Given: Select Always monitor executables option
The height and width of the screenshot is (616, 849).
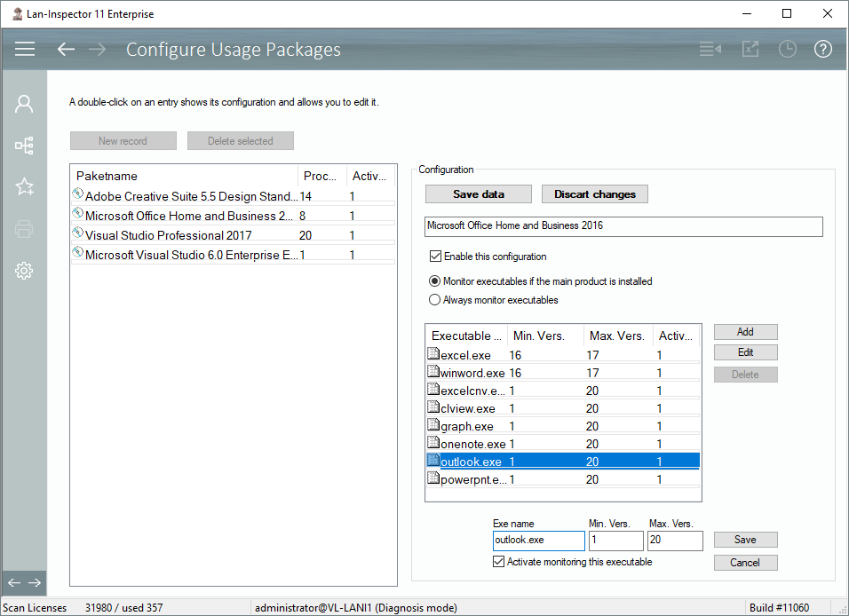Looking at the screenshot, I should 434,300.
